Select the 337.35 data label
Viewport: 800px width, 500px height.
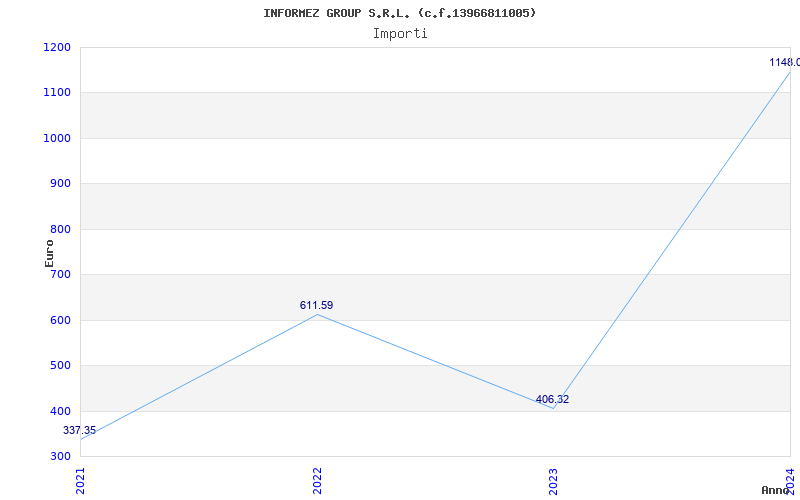[x=80, y=430]
